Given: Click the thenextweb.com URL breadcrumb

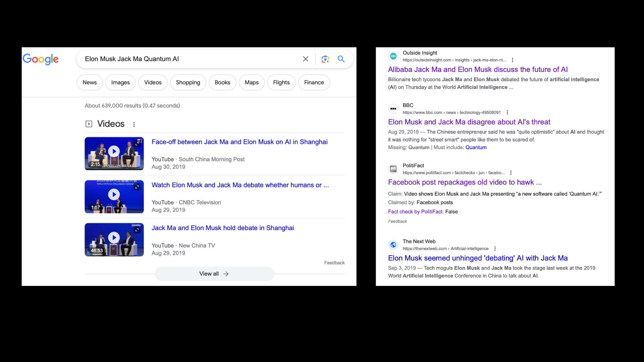Looking at the screenshot, I should 445,249.
